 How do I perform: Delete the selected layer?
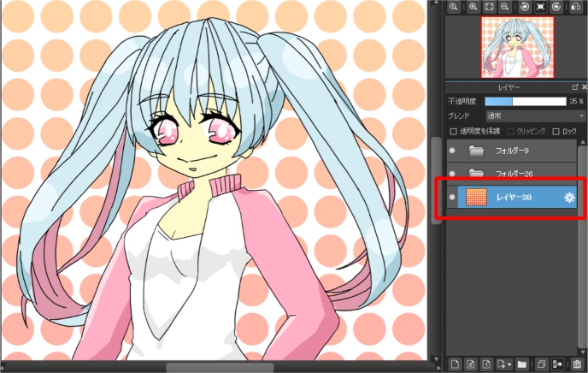(577, 364)
